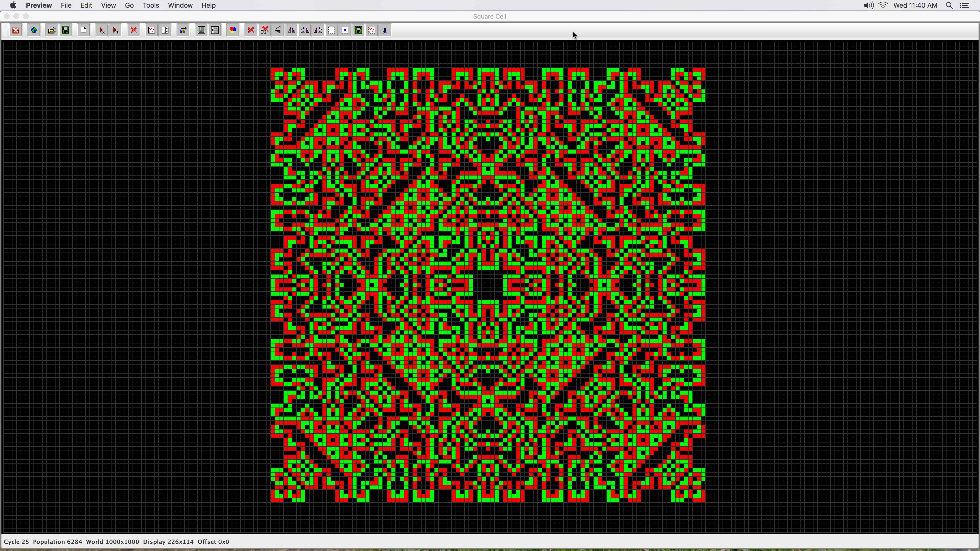This screenshot has height=551, width=980.
Task: Rotate counterclockwise with the triangle arrow icon
Action: coord(318,30)
